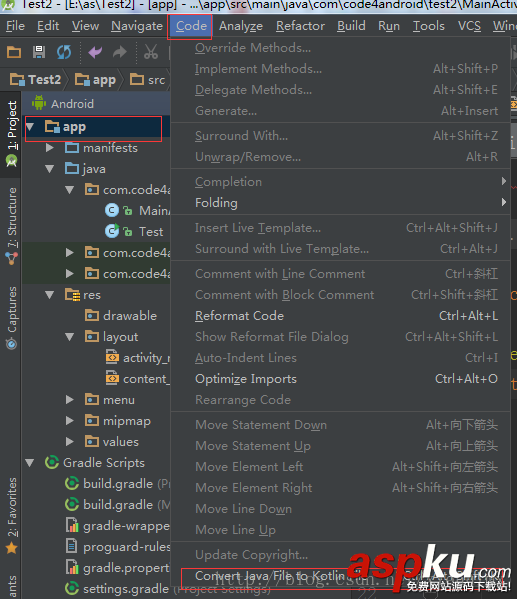Click the Open folder toolbar icon
This screenshot has height=599, width=517.
click(x=14, y=52)
